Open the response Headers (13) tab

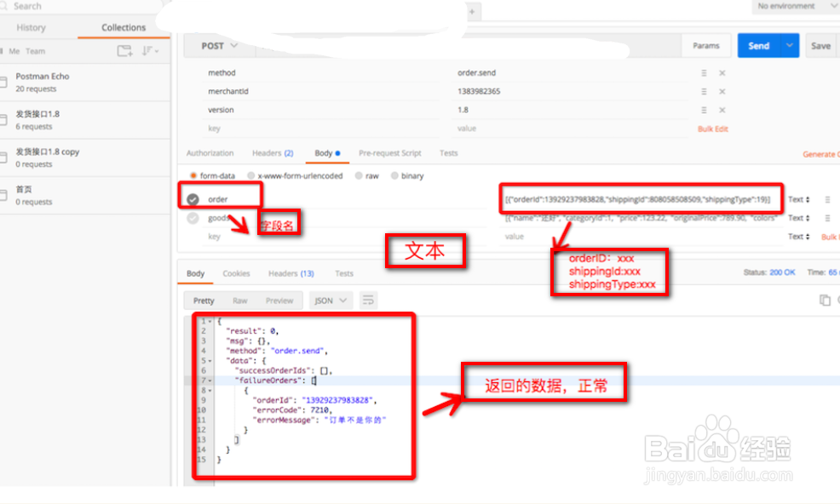291,273
